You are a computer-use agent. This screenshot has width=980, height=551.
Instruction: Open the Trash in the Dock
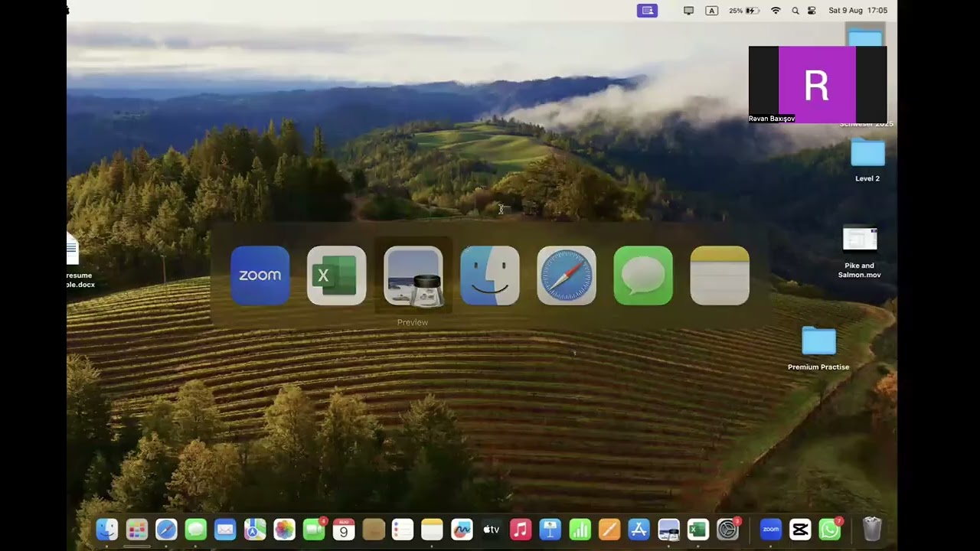(872, 529)
